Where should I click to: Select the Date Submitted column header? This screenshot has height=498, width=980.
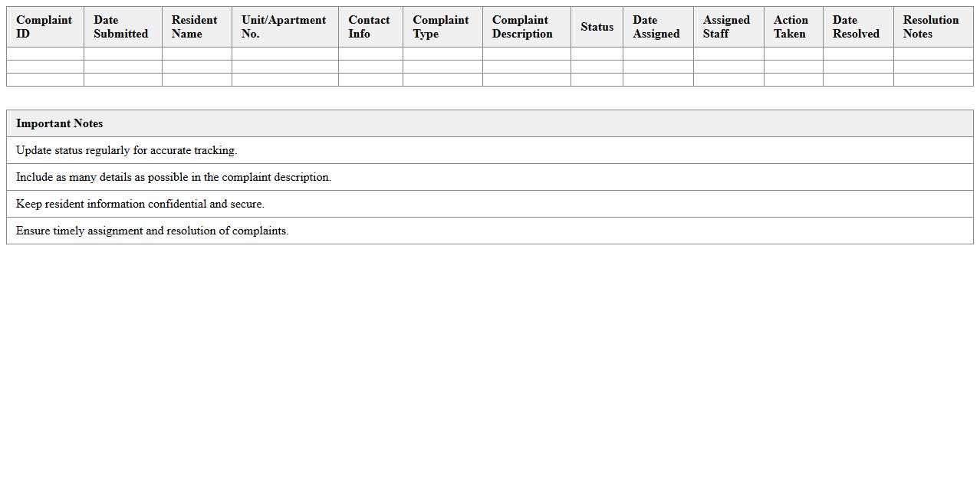[x=122, y=27]
